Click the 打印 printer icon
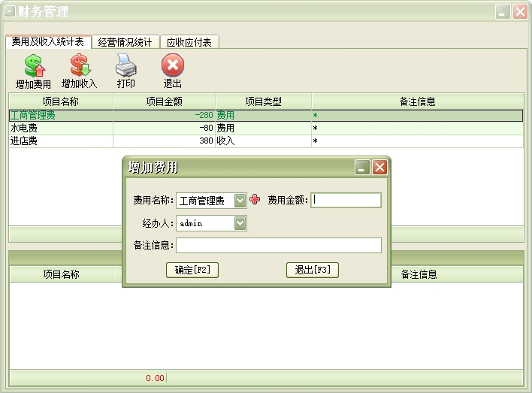This screenshot has height=393, width=532. coord(126,66)
